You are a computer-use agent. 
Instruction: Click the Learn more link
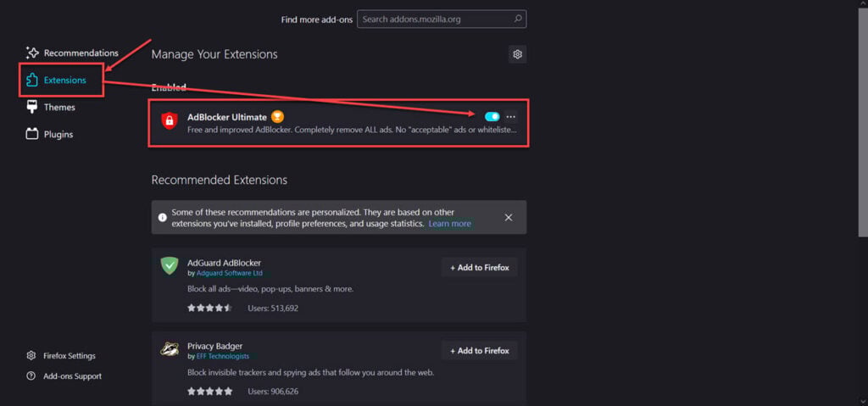[449, 224]
